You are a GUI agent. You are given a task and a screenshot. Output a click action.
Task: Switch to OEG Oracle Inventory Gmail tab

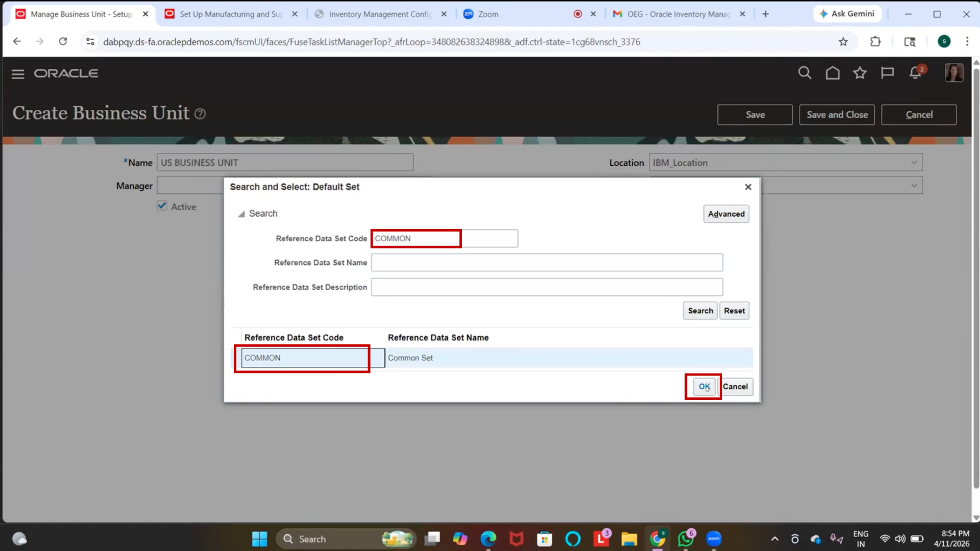click(679, 14)
